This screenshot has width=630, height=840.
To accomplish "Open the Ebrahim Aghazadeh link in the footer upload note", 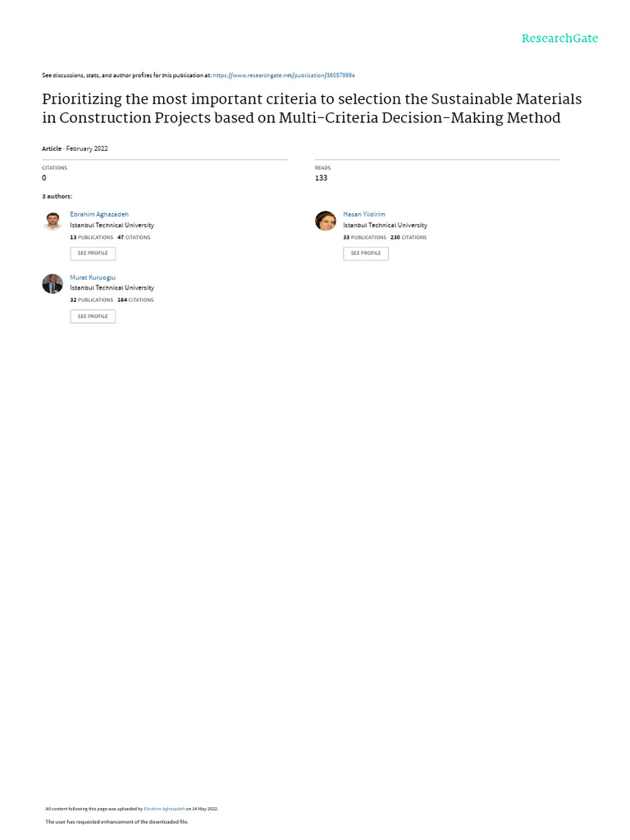I will coord(164,809).
